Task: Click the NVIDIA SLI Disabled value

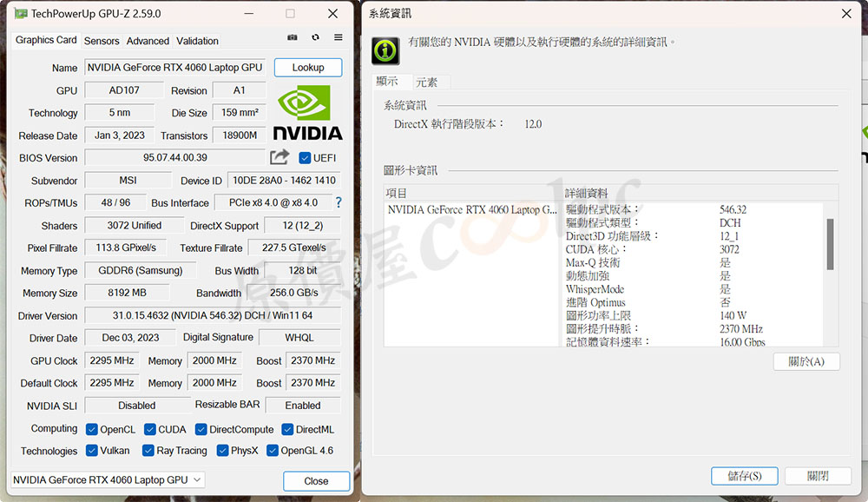Action: coord(137,405)
